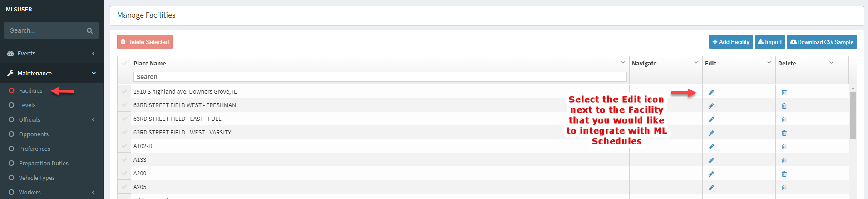The image size is (868, 199).
Task: Open edit pencil for A205 facility
Action: (711, 188)
